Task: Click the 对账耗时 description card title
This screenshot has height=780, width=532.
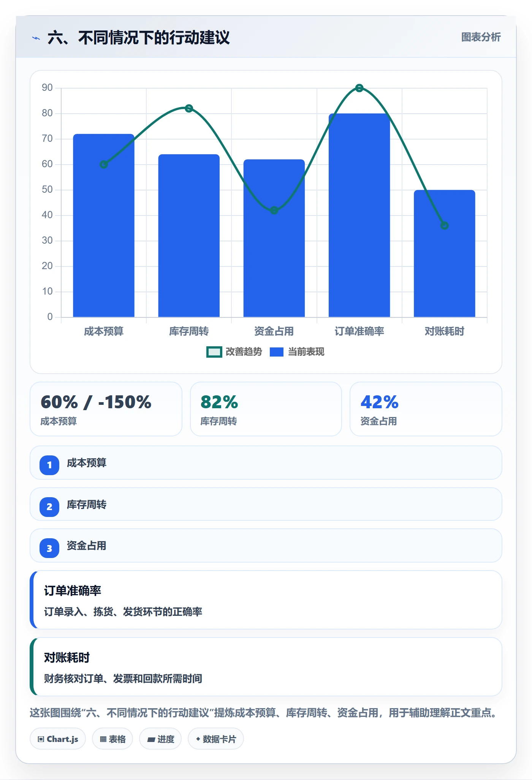Action: 67,658
